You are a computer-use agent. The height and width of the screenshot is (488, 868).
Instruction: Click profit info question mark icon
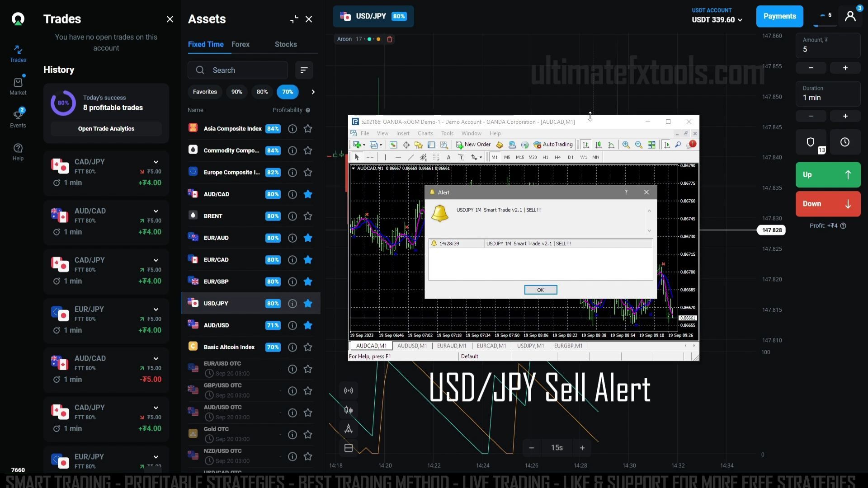coord(843,225)
